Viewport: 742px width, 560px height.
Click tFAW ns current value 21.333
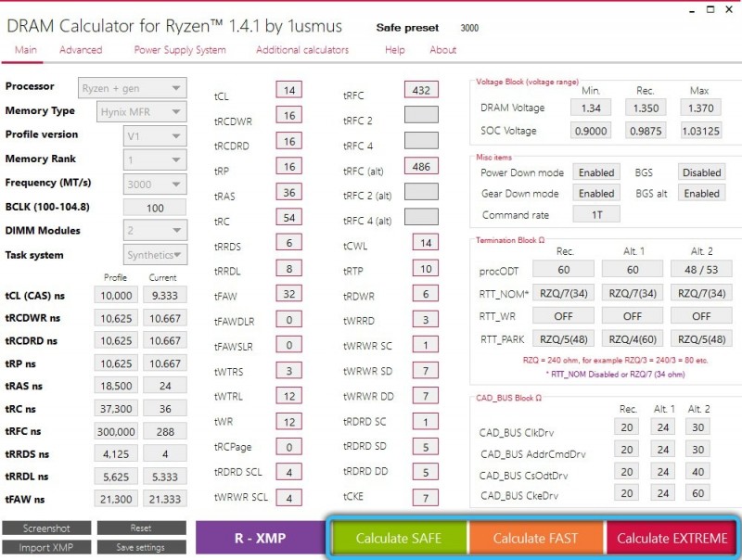tap(165, 499)
